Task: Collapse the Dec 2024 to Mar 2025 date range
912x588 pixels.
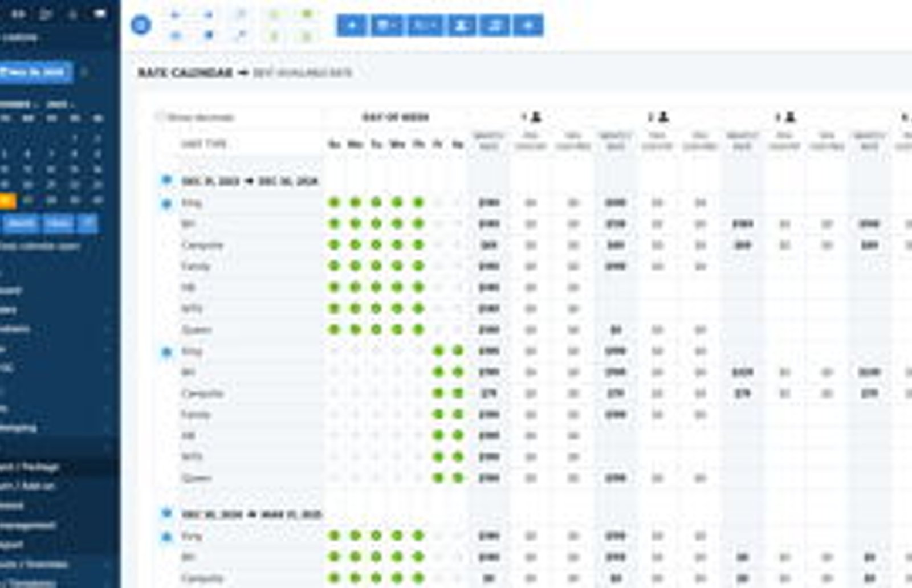Action: tap(166, 514)
